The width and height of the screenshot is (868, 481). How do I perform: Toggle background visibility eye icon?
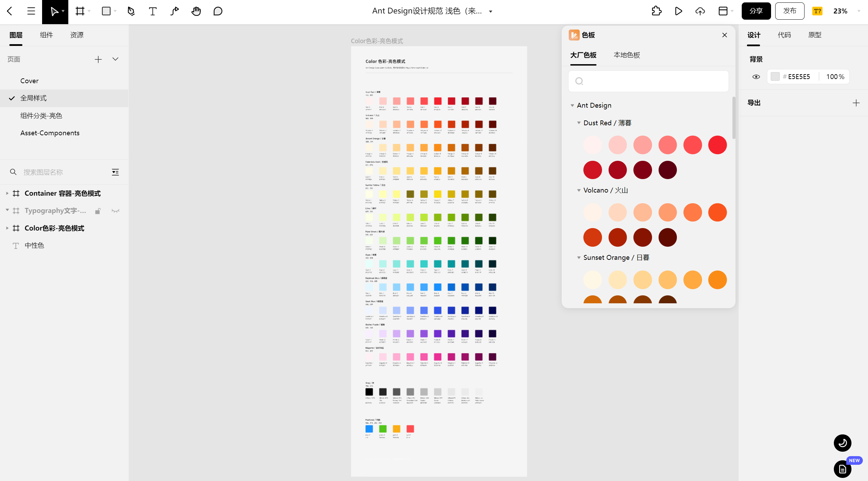[x=756, y=77]
